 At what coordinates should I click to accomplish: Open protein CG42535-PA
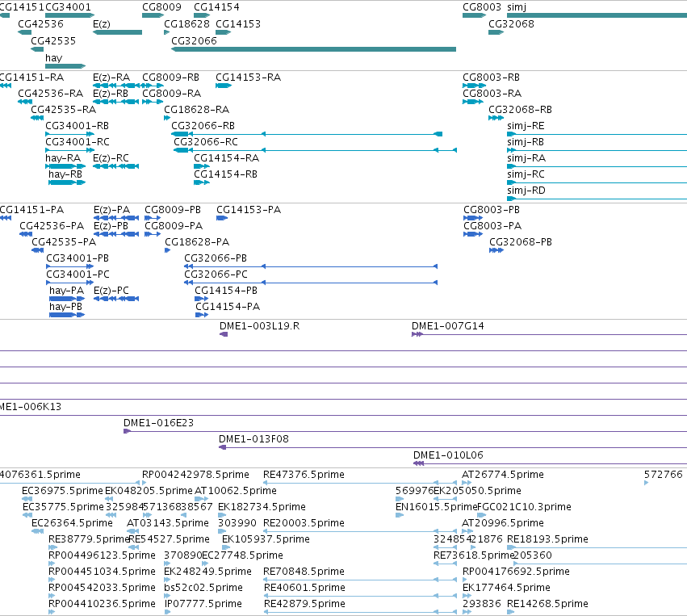(64, 242)
